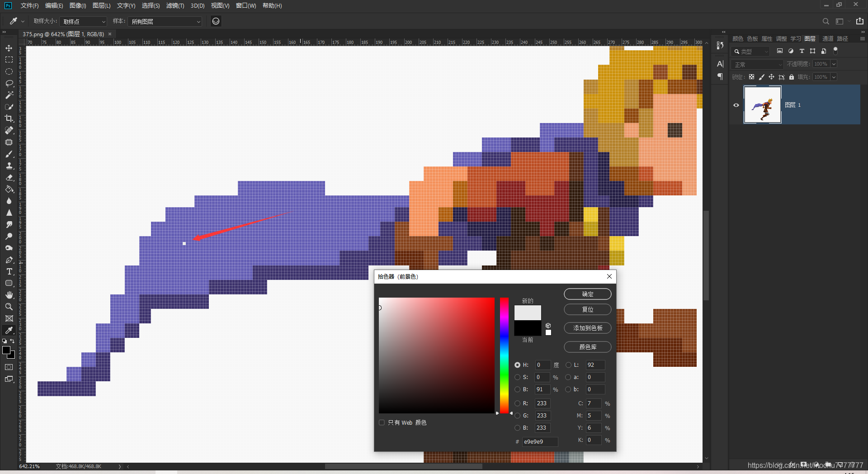Select the H hue radio button
The width and height of the screenshot is (868, 474).
(x=518, y=365)
